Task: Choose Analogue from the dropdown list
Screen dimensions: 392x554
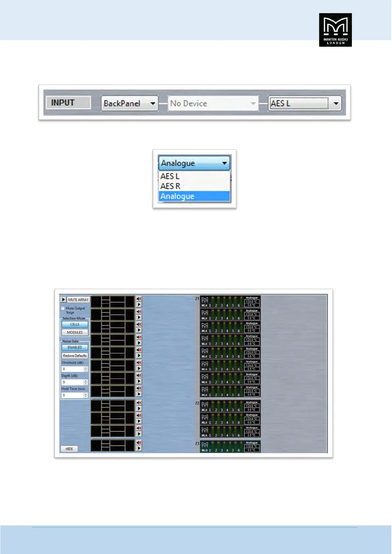Action: [194, 196]
